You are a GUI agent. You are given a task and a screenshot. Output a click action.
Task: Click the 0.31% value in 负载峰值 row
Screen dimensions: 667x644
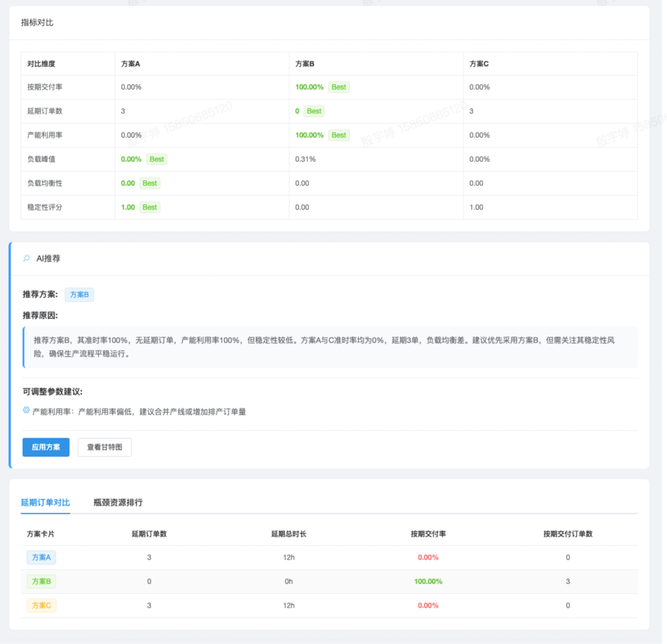(305, 159)
